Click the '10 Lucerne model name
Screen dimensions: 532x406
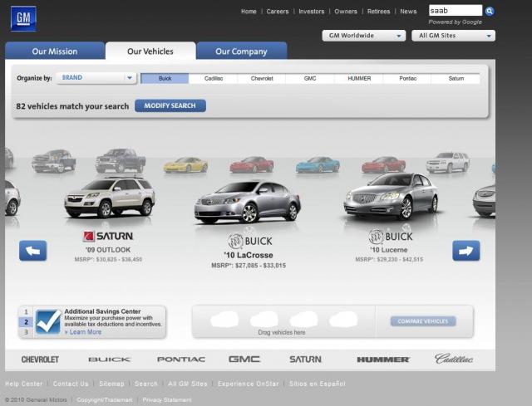(389, 250)
